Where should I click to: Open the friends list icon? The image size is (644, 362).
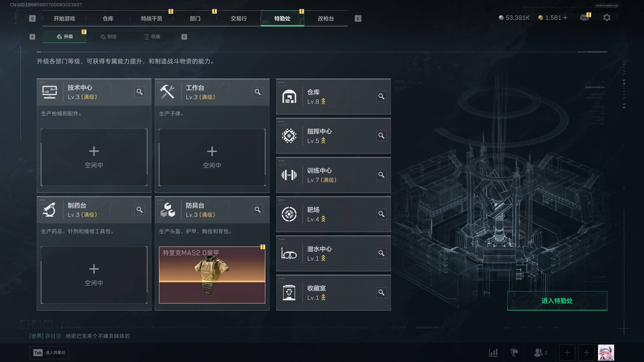coord(540,353)
